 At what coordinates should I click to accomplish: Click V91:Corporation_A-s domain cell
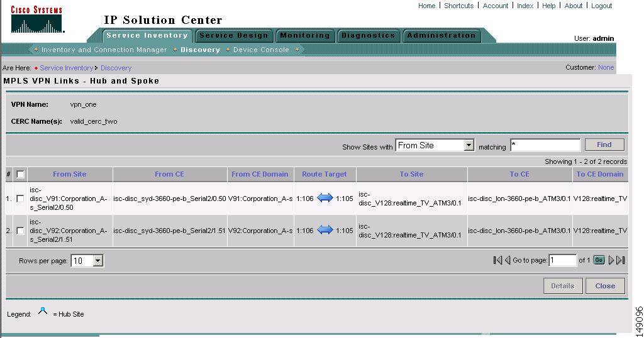[260, 199]
